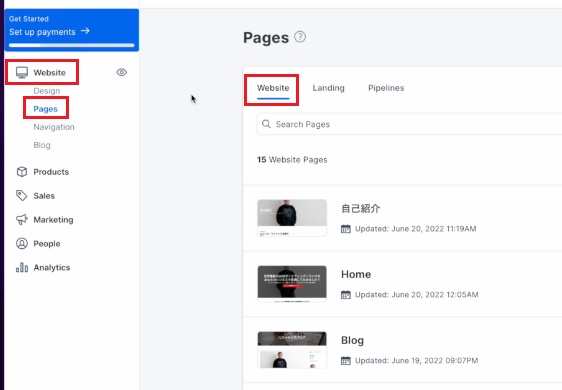The width and height of the screenshot is (562, 390).
Task: Focus the Search Pages input field
Action: tap(409, 124)
